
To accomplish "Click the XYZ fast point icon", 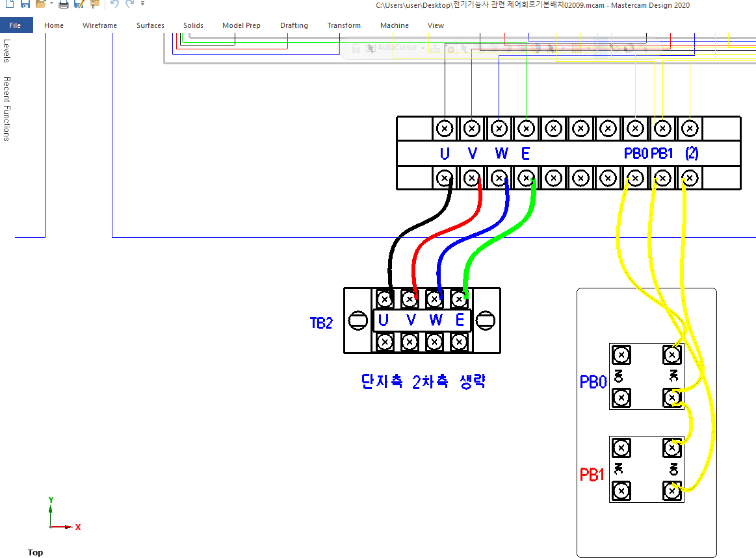I will click(435, 49).
